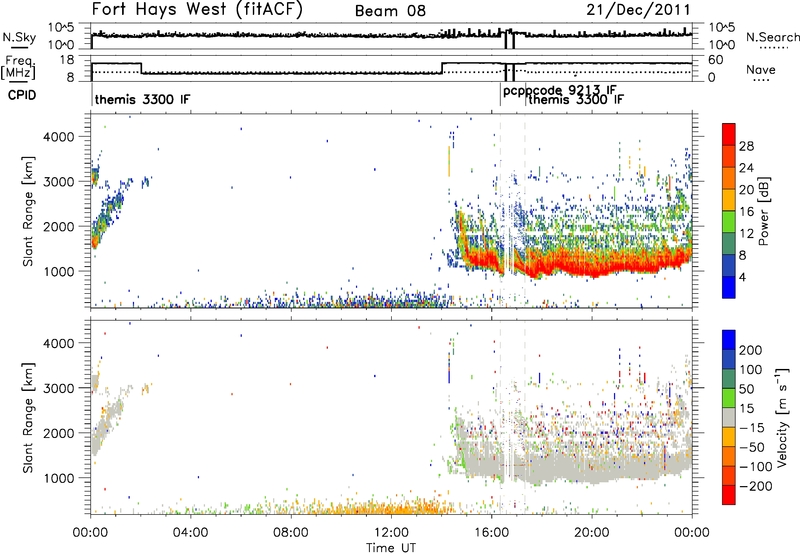Click the 'Fort Hays West (fitACF)' title
Screen dimensions: 800x554
[197, 9]
